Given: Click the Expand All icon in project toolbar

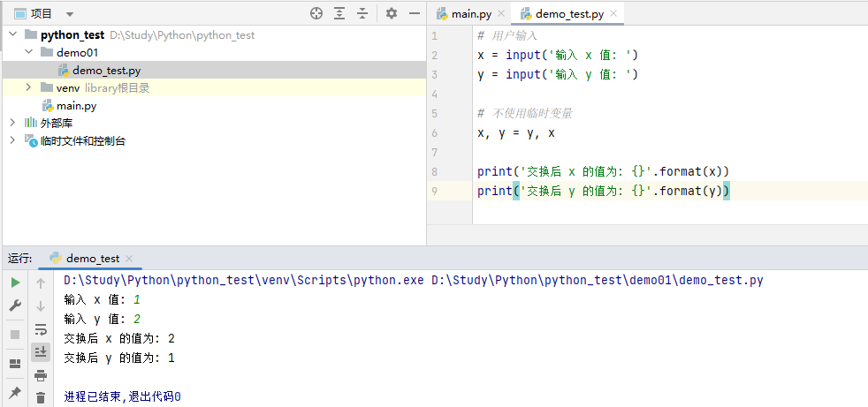Looking at the screenshot, I should (339, 14).
